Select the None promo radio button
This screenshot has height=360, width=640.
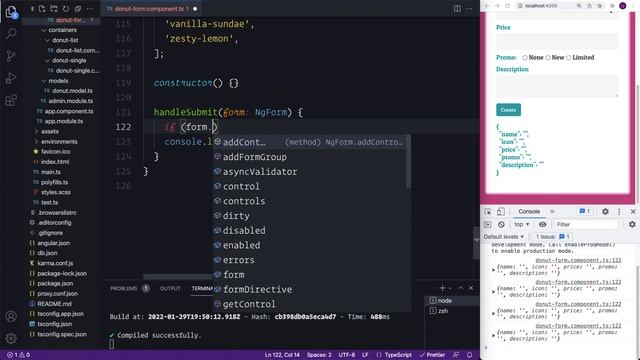[524, 58]
